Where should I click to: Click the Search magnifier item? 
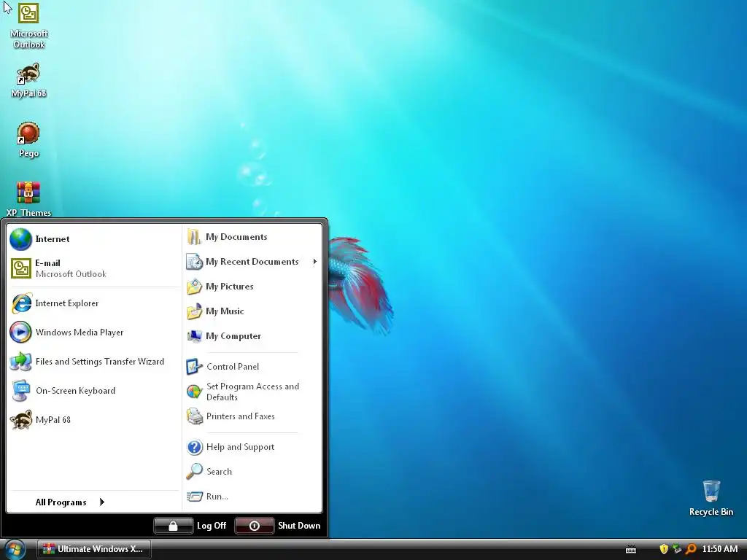pyautogui.click(x=252, y=472)
